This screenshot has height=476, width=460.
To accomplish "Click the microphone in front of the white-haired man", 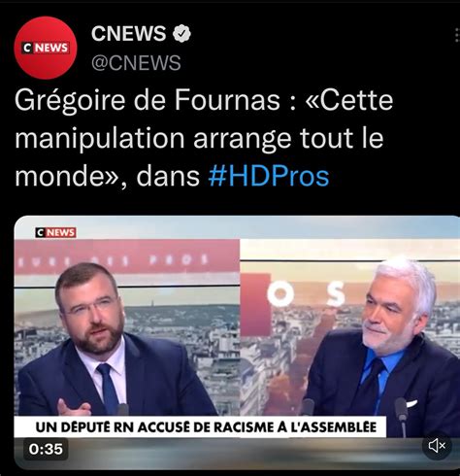I will [x=402, y=416].
